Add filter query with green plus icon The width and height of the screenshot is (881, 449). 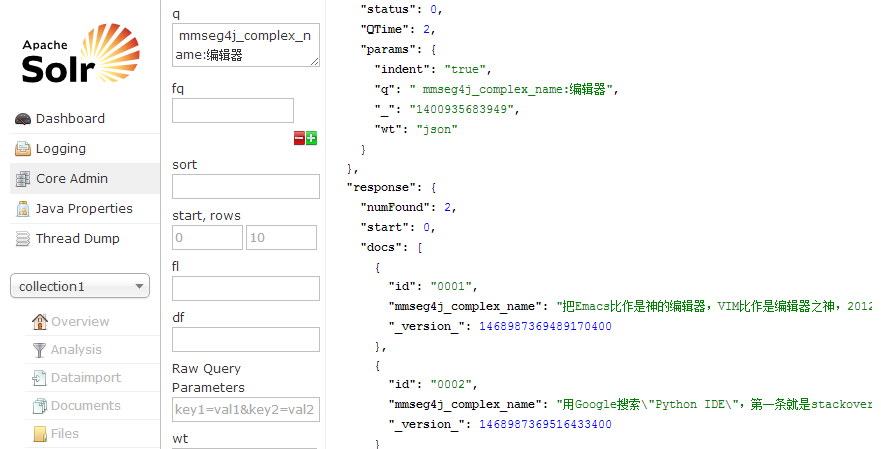coord(311,138)
